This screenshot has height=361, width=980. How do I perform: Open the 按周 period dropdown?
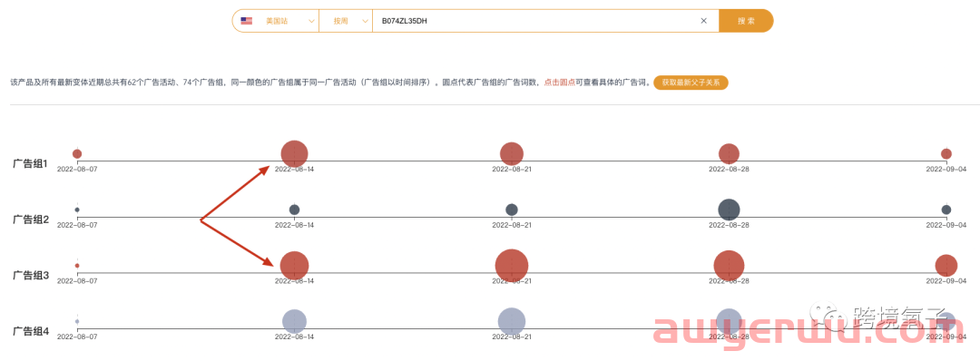point(346,21)
